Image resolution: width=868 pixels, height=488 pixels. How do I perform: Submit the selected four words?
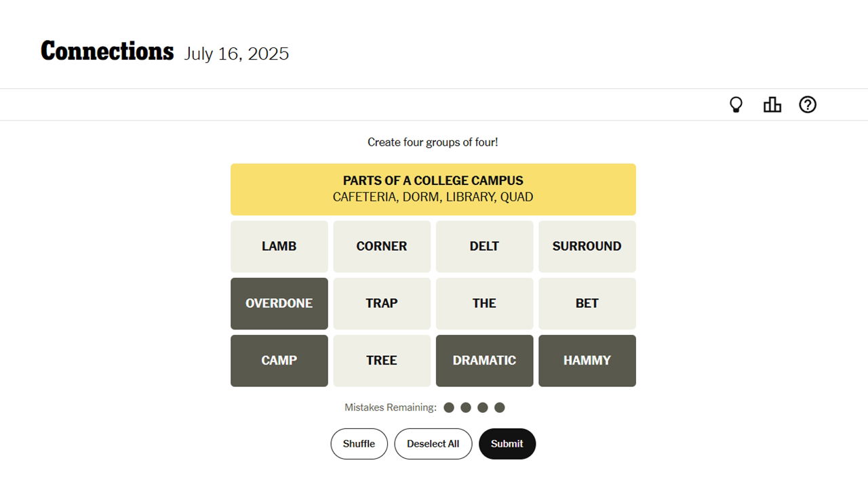pyautogui.click(x=507, y=444)
